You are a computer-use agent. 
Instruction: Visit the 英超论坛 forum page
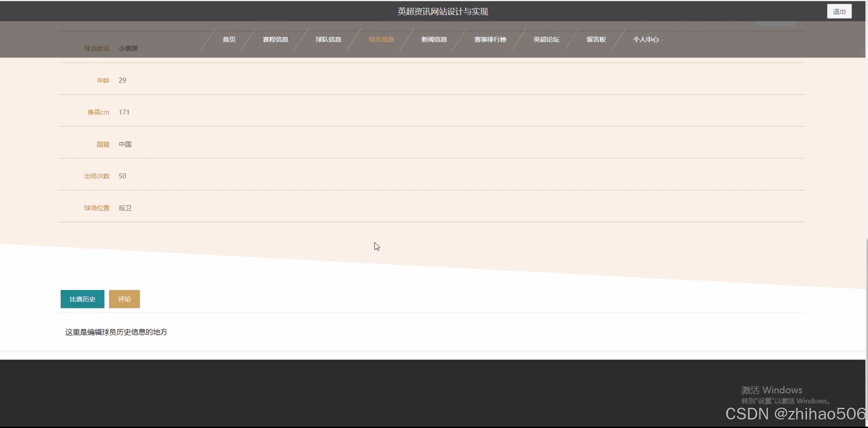(x=546, y=40)
